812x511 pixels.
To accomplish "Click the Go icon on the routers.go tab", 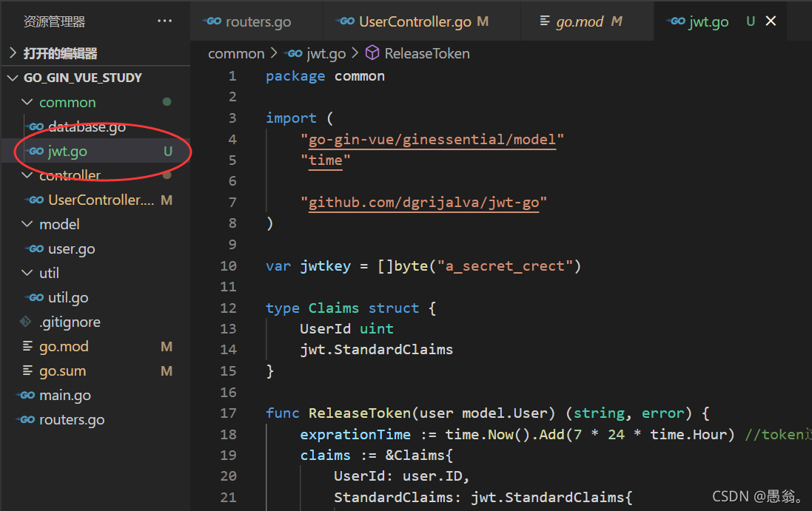I will 214,21.
